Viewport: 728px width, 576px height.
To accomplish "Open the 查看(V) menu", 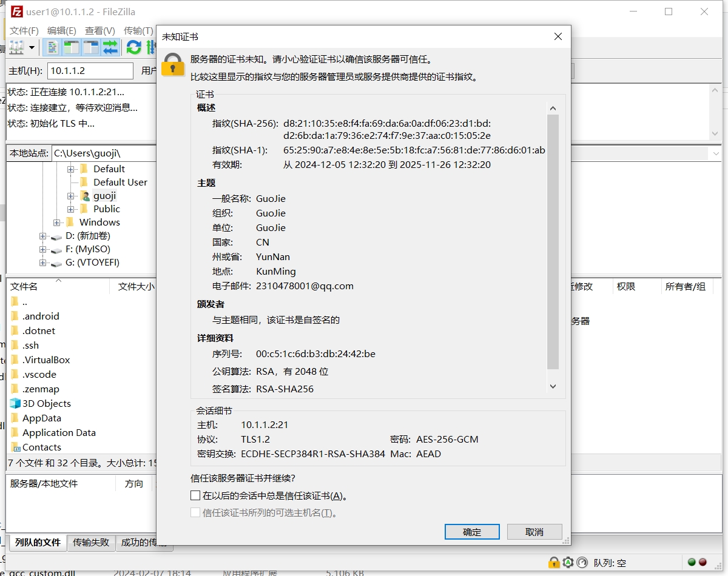I will coord(100,30).
